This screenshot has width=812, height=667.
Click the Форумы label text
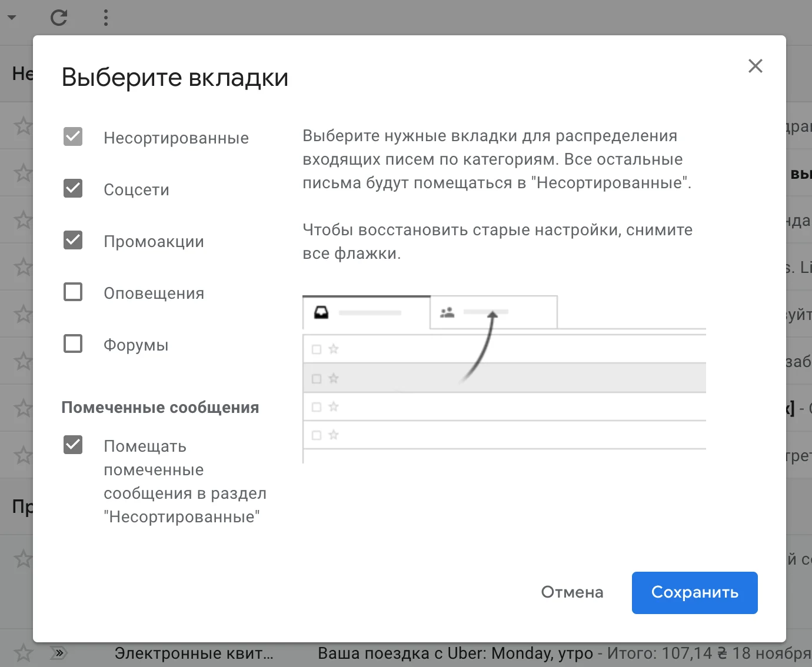pyautogui.click(x=136, y=345)
